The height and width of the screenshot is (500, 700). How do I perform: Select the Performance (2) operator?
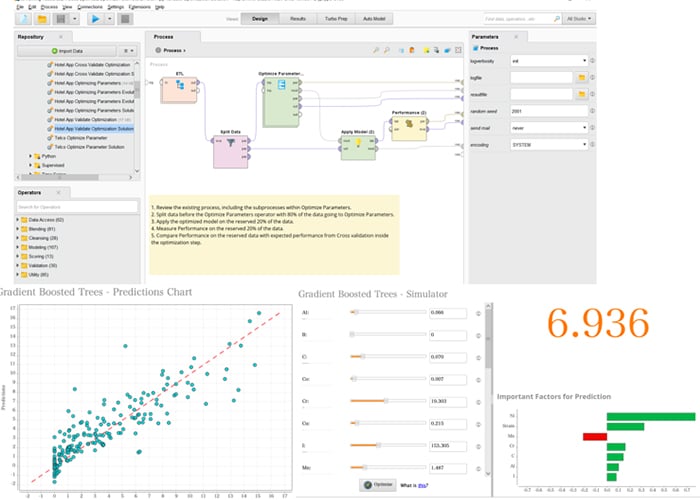point(409,128)
